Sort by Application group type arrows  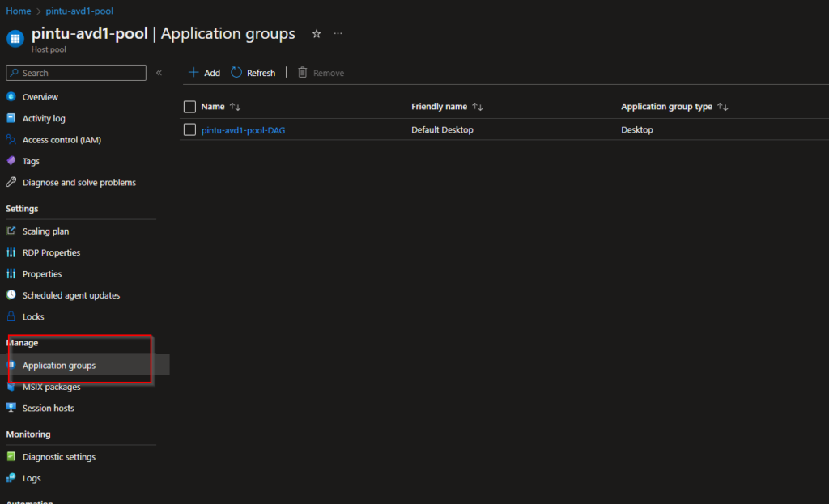click(723, 107)
